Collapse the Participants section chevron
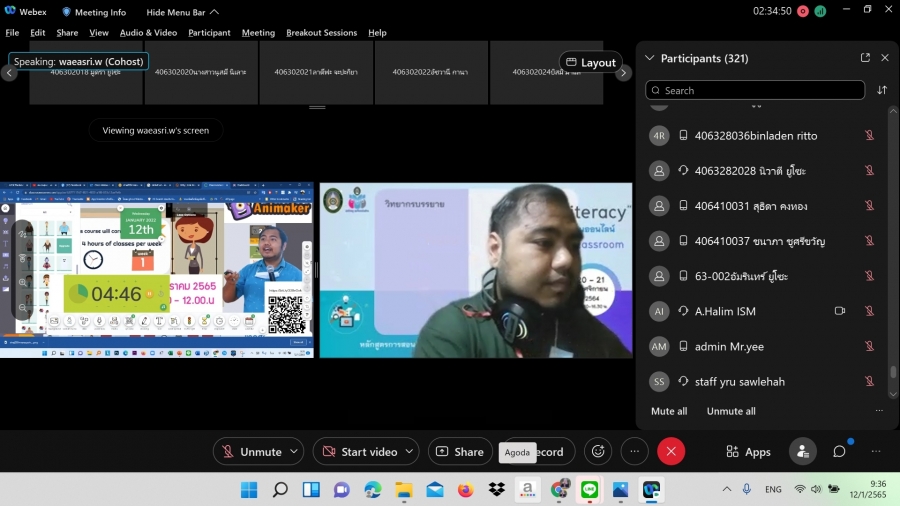This screenshot has height=506, width=900. [650, 58]
